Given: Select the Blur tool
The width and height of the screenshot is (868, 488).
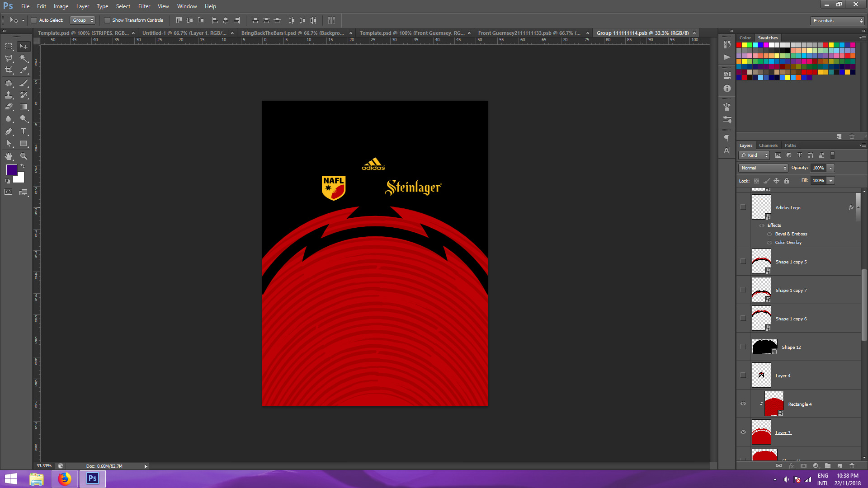Looking at the screenshot, I should (x=9, y=118).
